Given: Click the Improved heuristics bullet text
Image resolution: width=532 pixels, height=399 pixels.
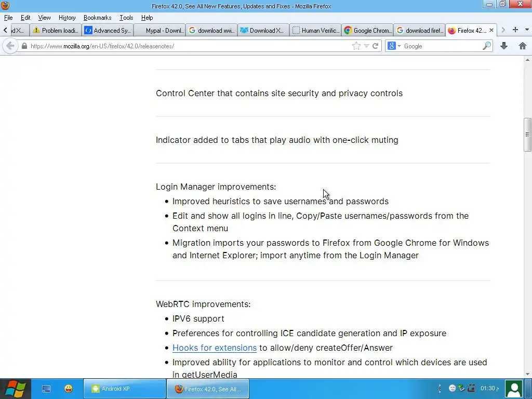Looking at the screenshot, I should tap(280, 201).
